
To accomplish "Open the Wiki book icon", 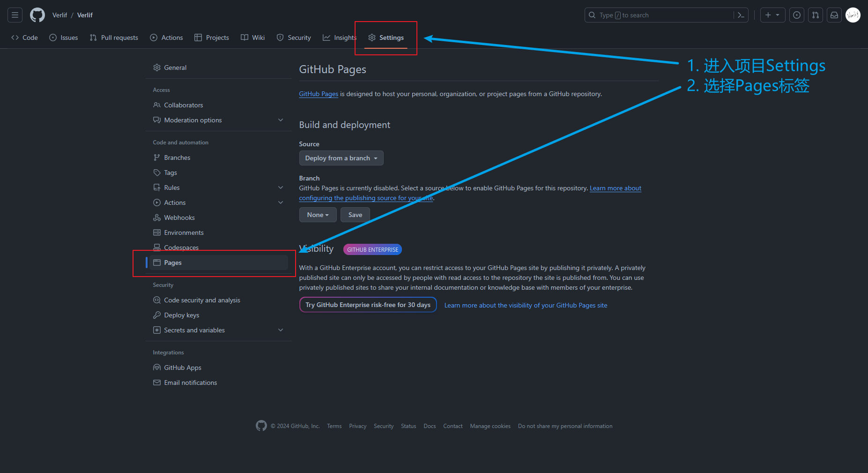I will (x=244, y=38).
